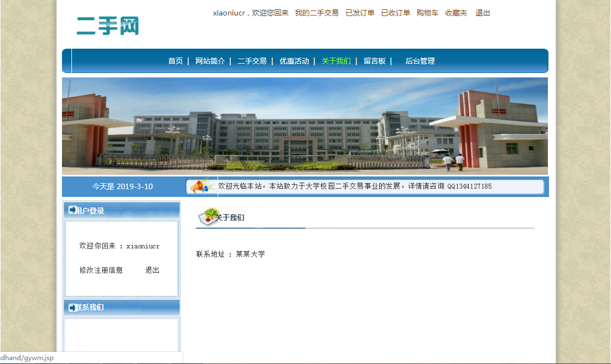Open 我的二手交易 in the top bar

[x=317, y=13]
